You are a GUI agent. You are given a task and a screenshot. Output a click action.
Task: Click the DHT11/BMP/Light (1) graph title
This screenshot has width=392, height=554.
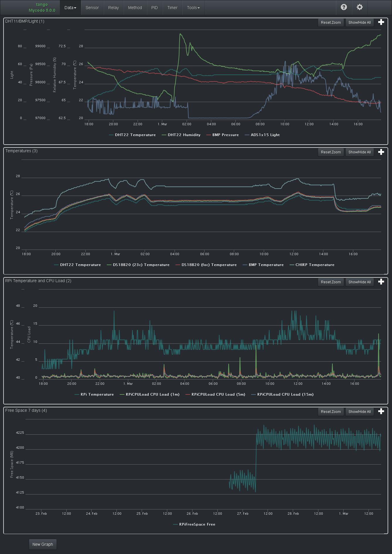pos(25,21)
